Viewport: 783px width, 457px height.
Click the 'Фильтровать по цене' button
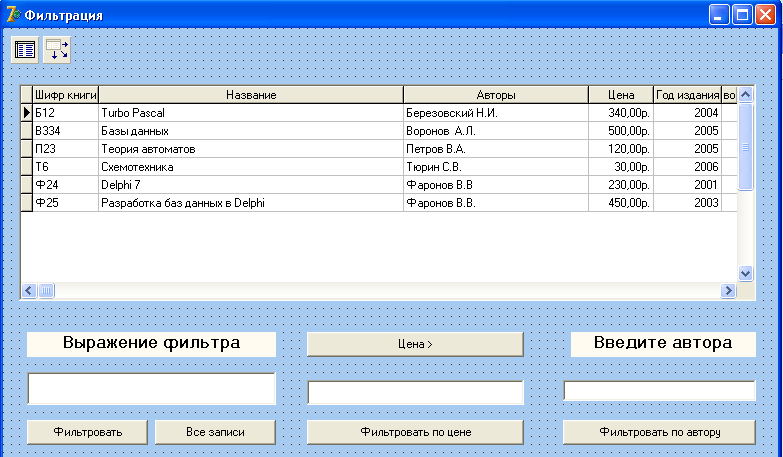[x=415, y=432]
